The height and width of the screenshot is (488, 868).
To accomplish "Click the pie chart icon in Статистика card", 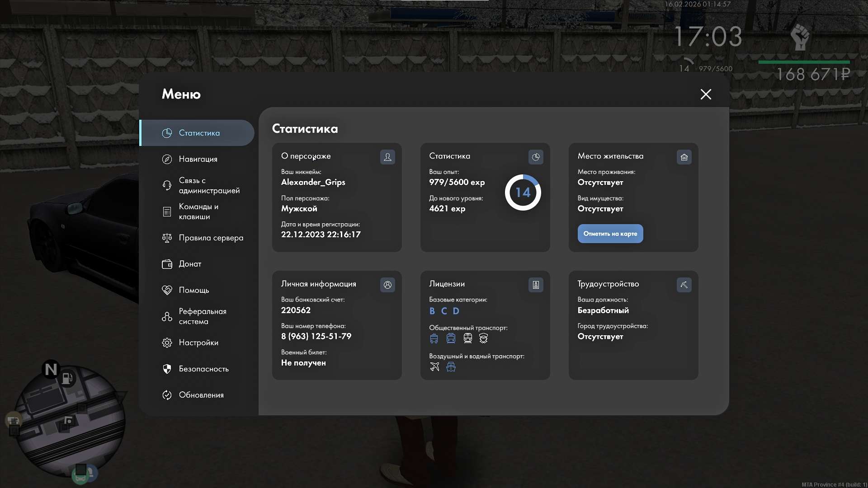I will pyautogui.click(x=536, y=157).
